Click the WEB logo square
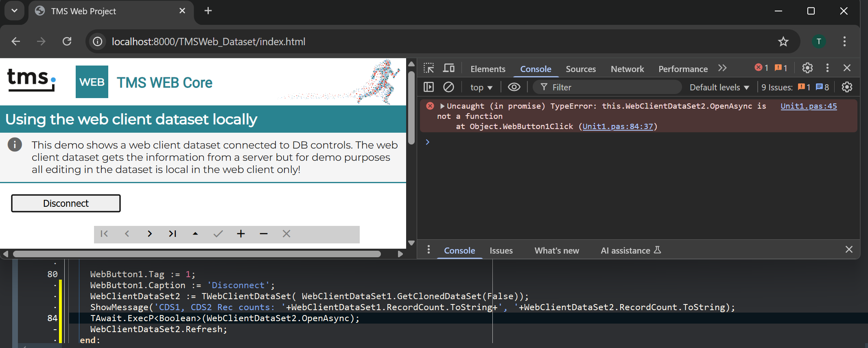This screenshot has height=348, width=868. (92, 82)
